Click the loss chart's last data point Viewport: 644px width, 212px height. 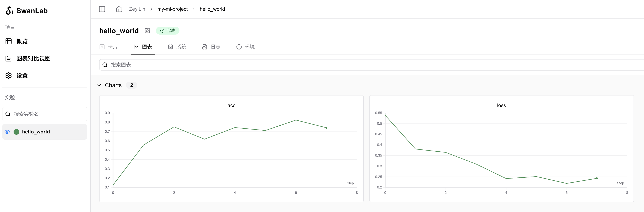tap(597, 178)
